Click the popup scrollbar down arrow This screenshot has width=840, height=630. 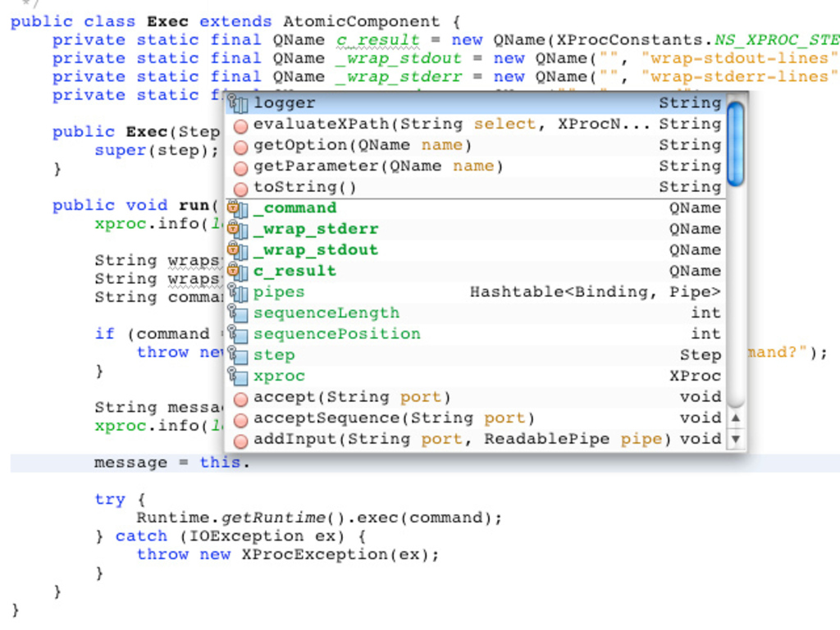pyautogui.click(x=736, y=440)
